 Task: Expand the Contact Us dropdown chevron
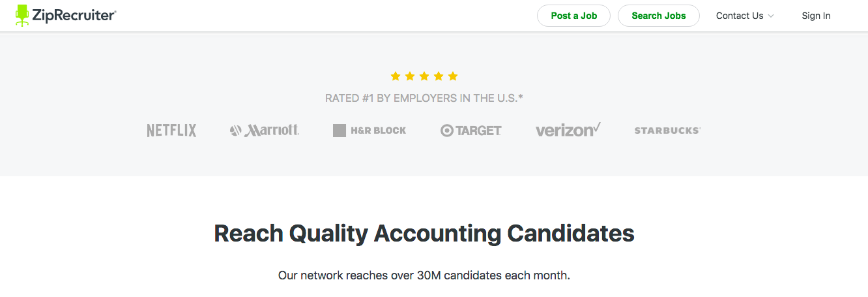coord(771,16)
